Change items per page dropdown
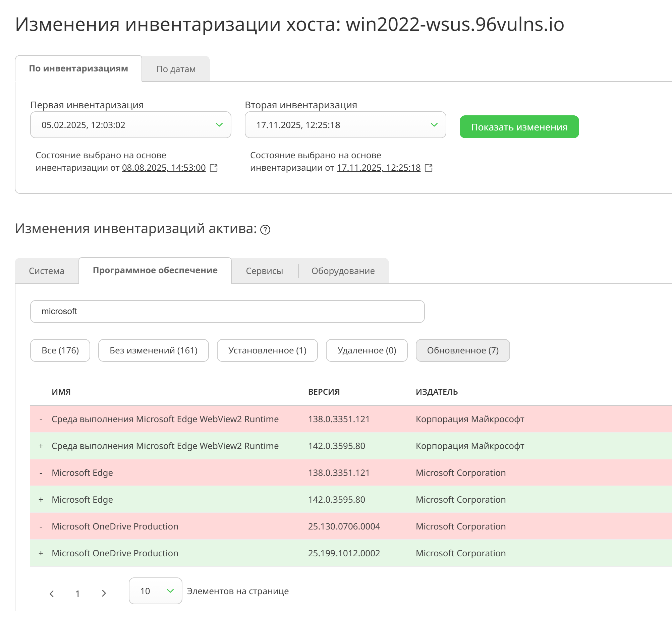672x617 pixels. [155, 591]
